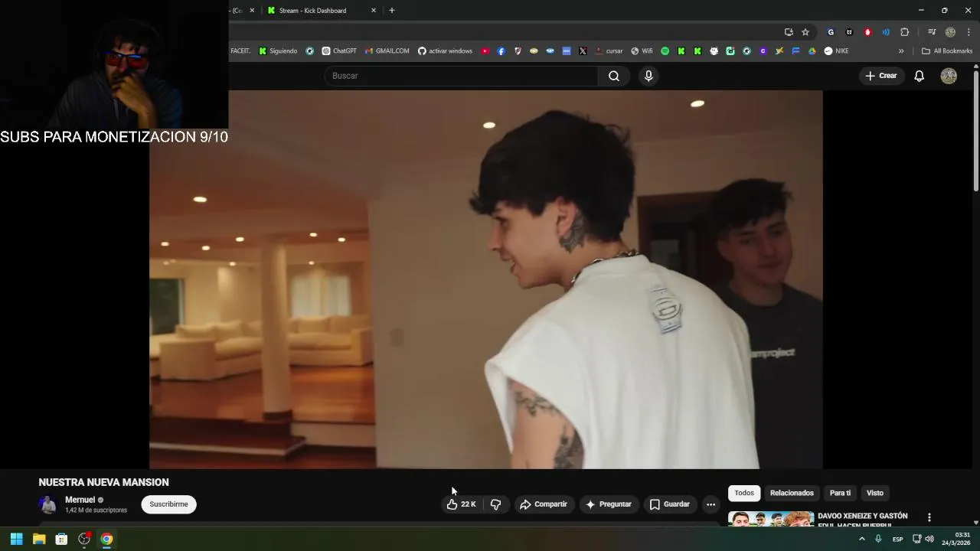Open the volume control in system tray
The width and height of the screenshot is (980, 551).
(929, 539)
